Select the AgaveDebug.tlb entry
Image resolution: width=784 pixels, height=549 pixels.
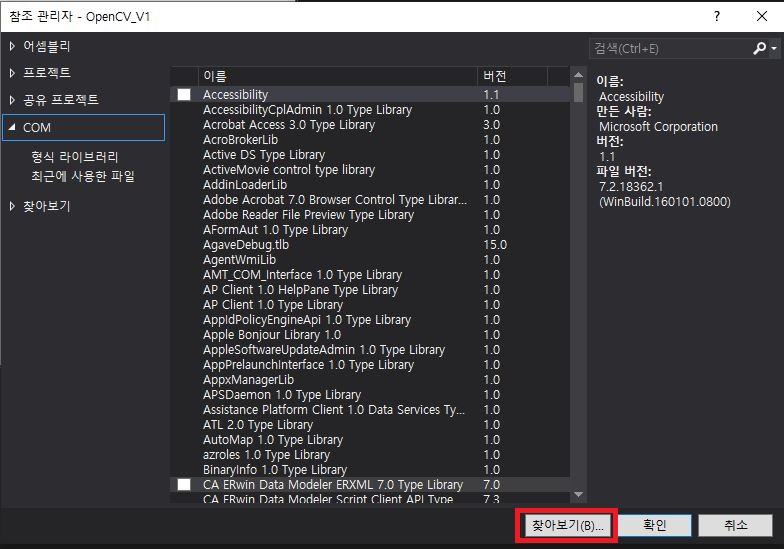(370, 244)
